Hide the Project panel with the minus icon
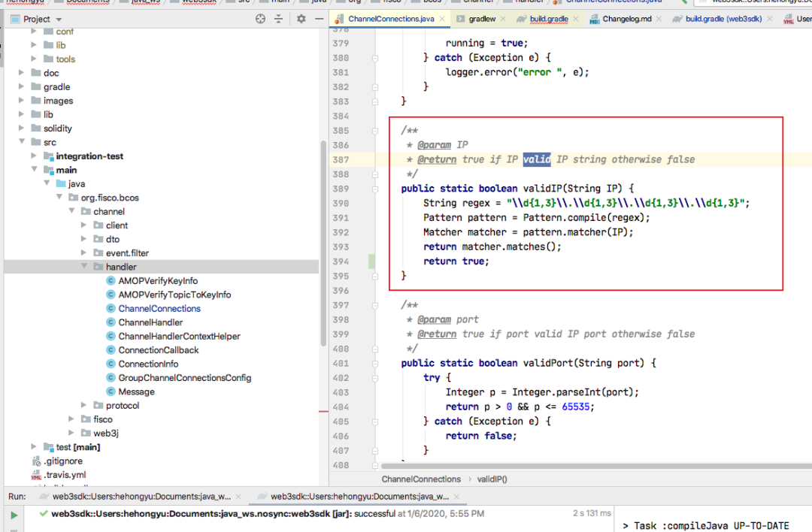 319,19
